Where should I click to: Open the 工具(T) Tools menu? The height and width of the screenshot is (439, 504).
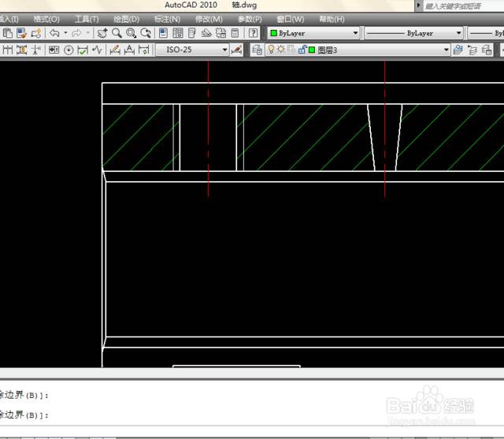pyautogui.click(x=87, y=19)
